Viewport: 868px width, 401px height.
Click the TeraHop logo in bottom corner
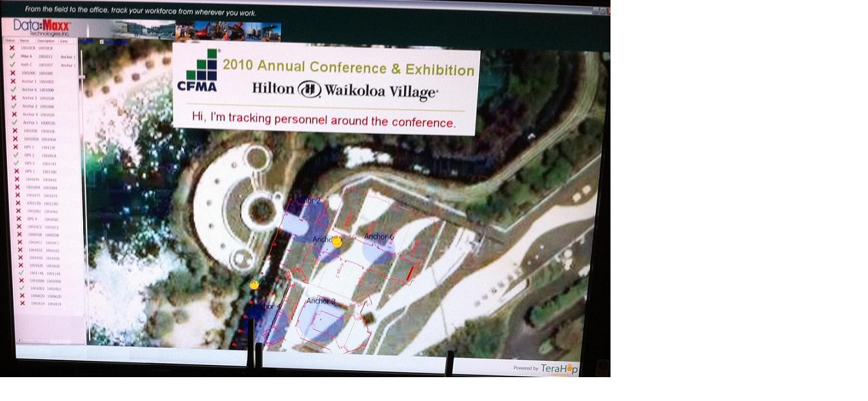coord(559,368)
